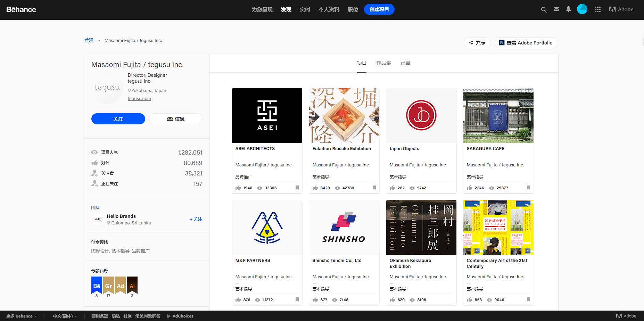Screen dimensions: 644x321
Task: Bookmark the Fukahori Riusuke Exhibition project
Action: pos(374,188)
